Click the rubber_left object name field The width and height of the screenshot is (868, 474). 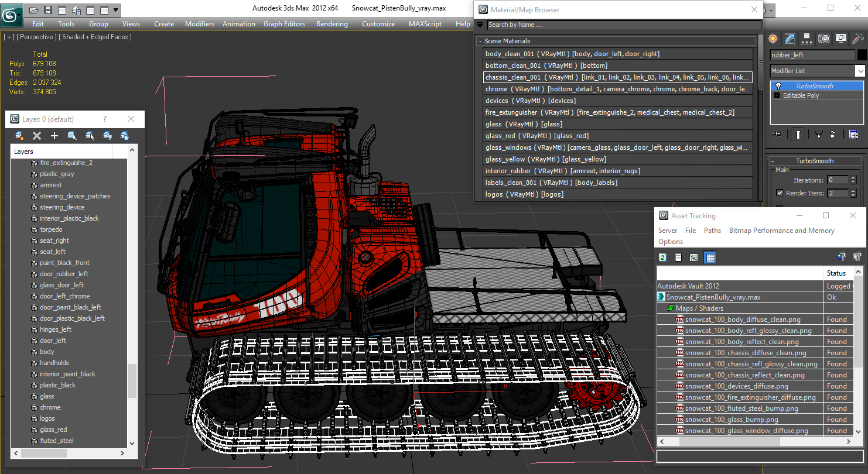coord(812,55)
